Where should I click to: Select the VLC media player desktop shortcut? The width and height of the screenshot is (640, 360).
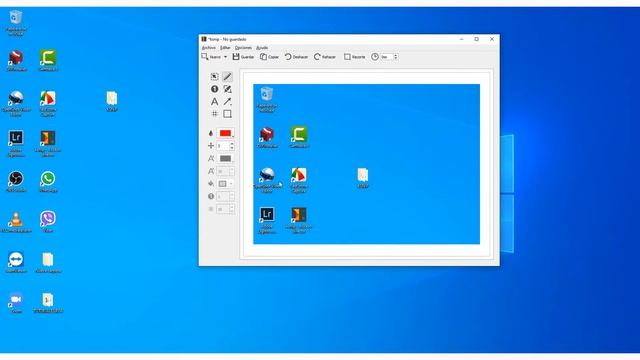click(16, 222)
